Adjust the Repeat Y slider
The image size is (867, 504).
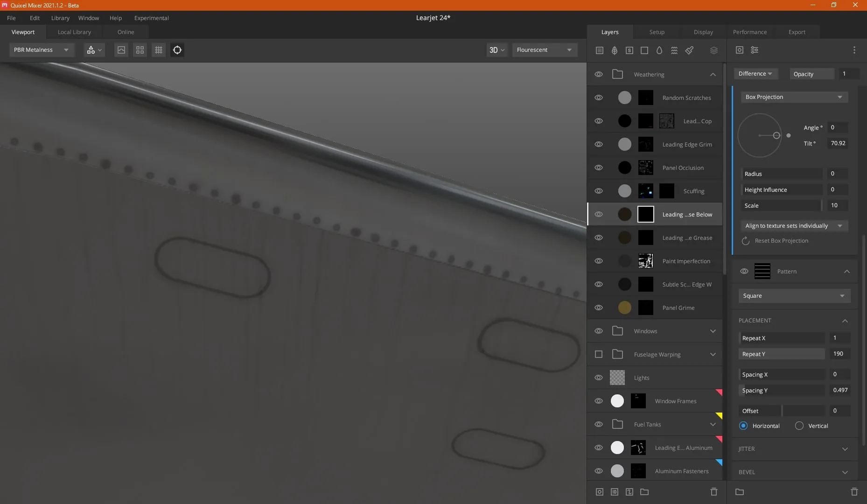pos(782,354)
